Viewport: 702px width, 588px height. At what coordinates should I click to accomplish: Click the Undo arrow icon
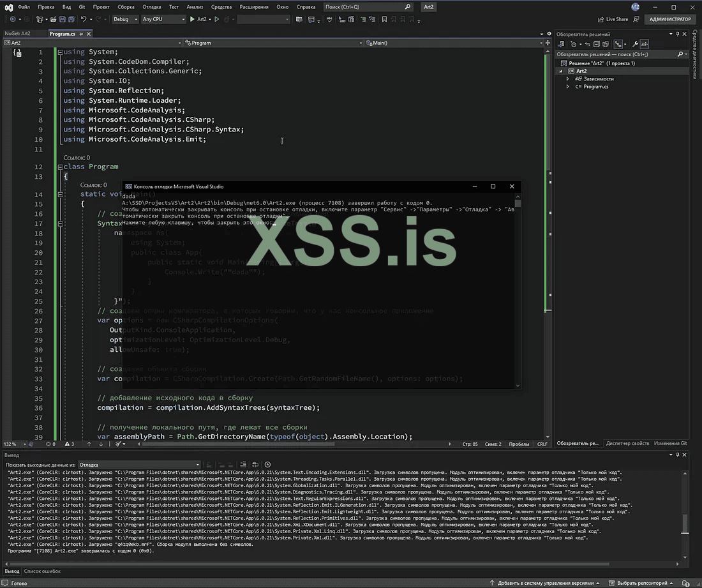[x=83, y=19]
